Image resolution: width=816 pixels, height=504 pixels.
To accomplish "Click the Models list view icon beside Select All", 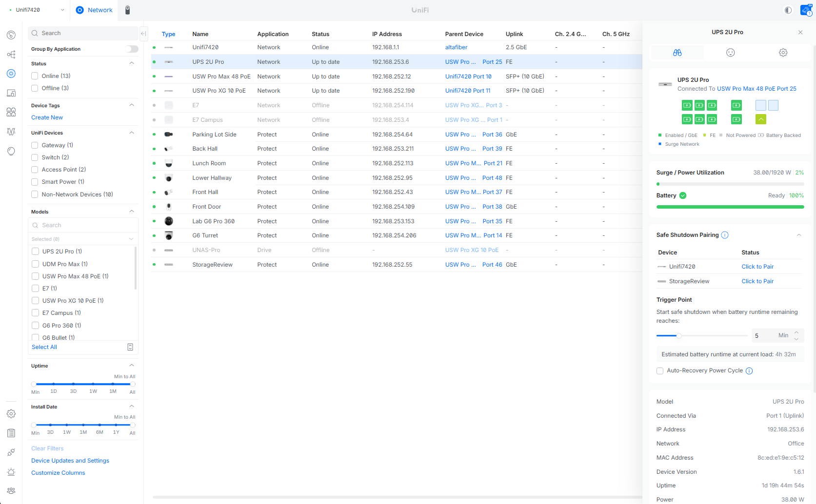I will pyautogui.click(x=130, y=347).
